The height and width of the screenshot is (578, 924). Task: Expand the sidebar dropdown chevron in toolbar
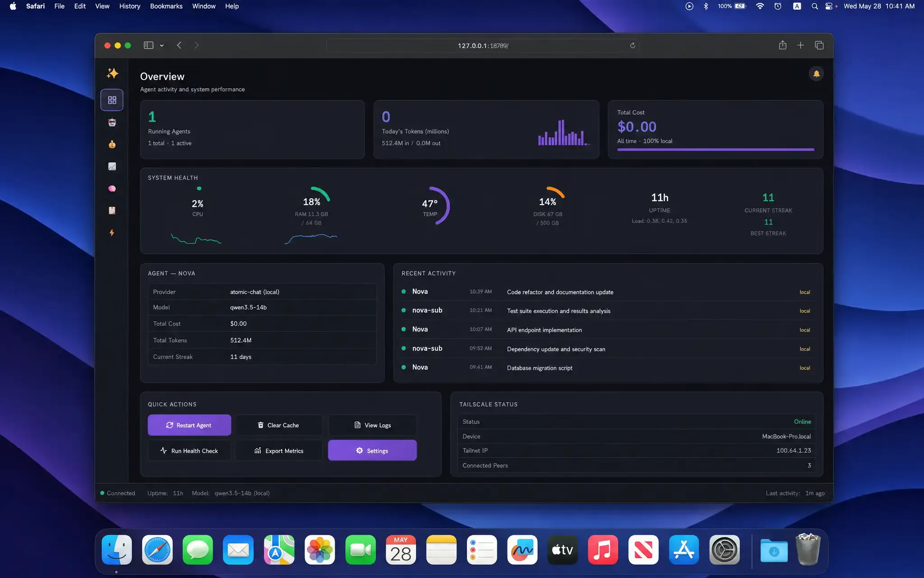162,45
